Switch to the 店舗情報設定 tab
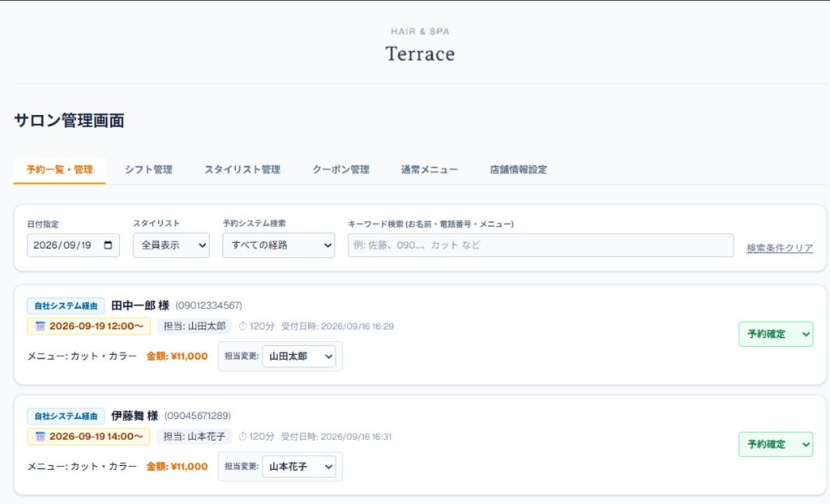This screenshot has width=830, height=504. click(518, 170)
